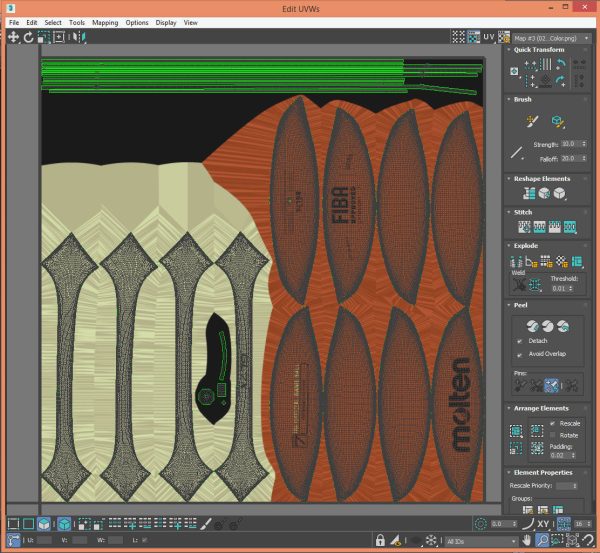Open the All IDs material filter dropdown

tap(480, 541)
